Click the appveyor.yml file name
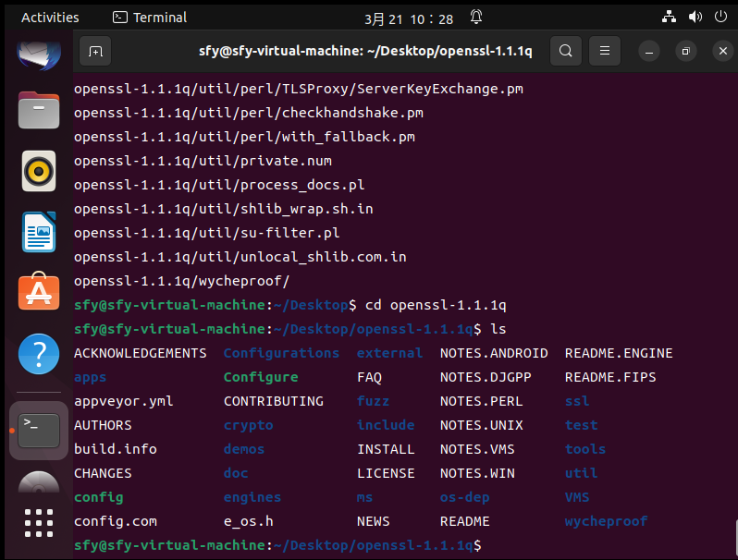738x560 pixels. 124,402
